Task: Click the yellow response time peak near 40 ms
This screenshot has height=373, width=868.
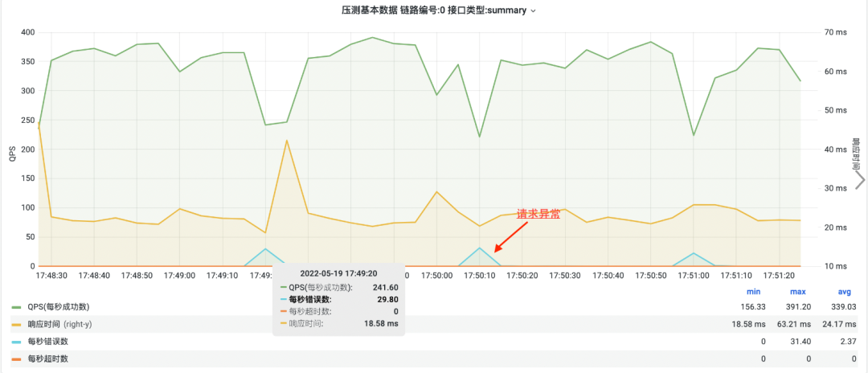Action: tap(287, 141)
